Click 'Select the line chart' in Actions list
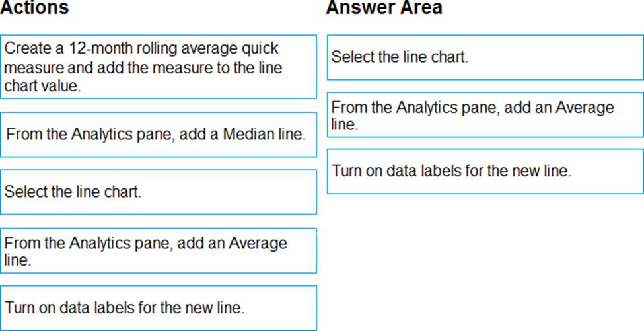644x331 pixels. click(x=159, y=192)
